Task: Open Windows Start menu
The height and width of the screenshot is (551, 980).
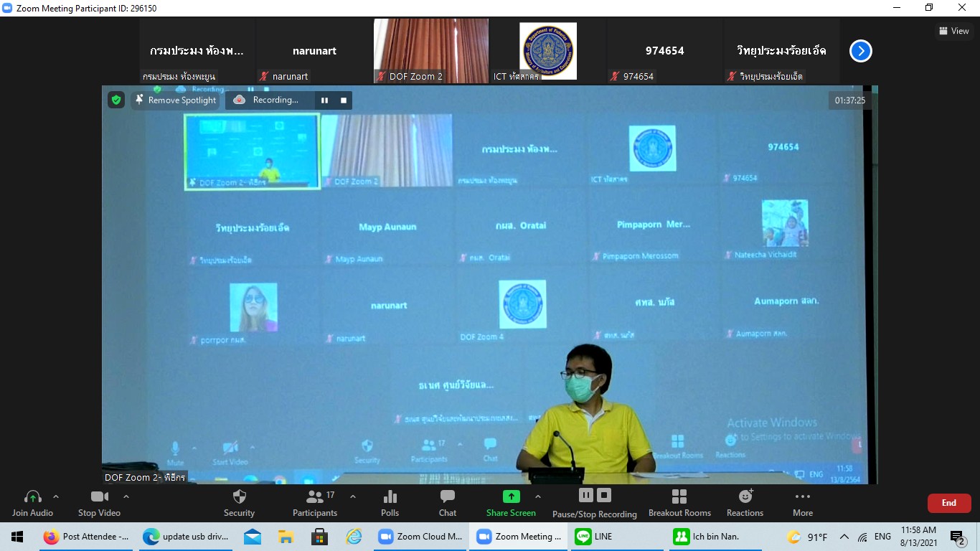Action: (17, 537)
